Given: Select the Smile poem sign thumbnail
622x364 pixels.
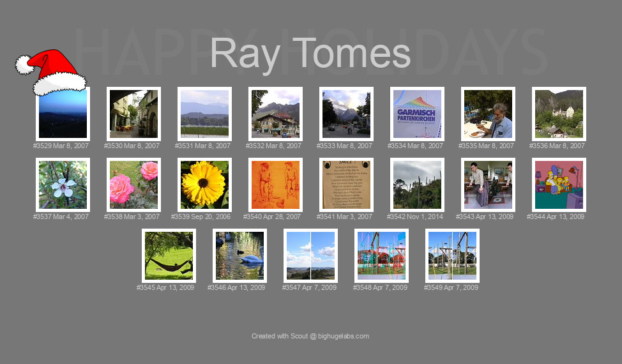Looking at the screenshot, I should [346, 185].
